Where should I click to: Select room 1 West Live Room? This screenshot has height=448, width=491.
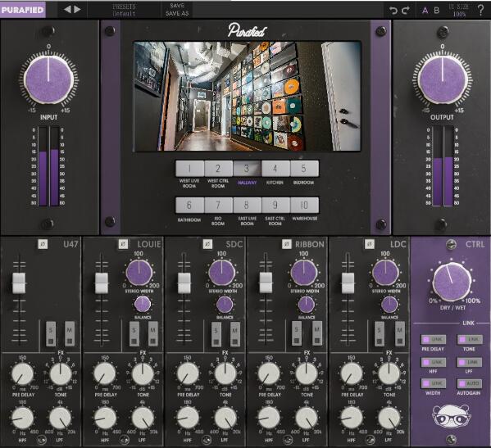point(189,169)
